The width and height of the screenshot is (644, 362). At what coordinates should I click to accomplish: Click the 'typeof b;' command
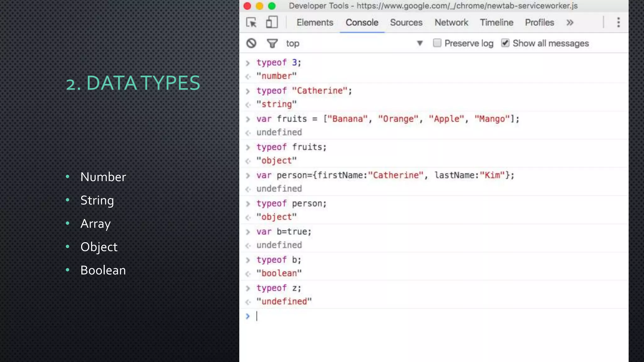click(279, 260)
